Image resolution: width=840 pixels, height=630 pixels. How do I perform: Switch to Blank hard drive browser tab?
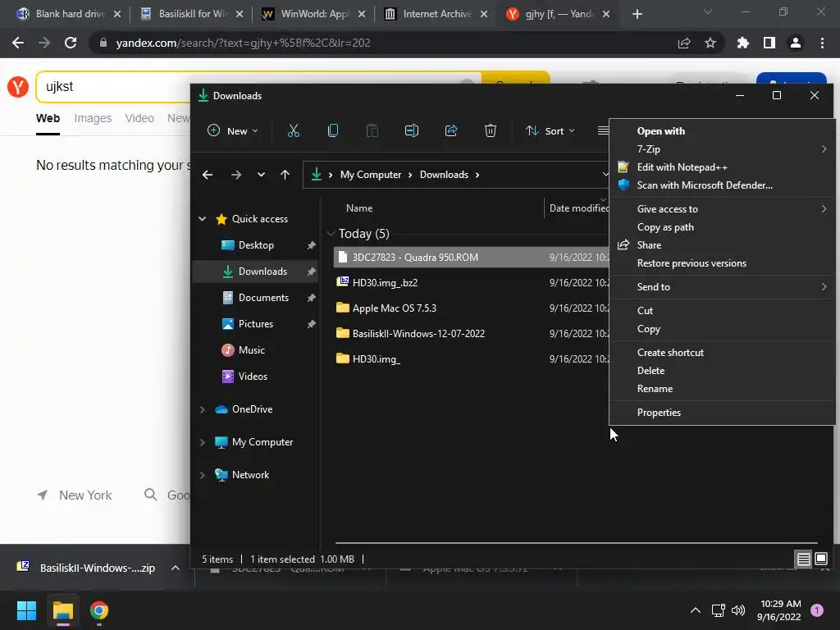point(69,14)
